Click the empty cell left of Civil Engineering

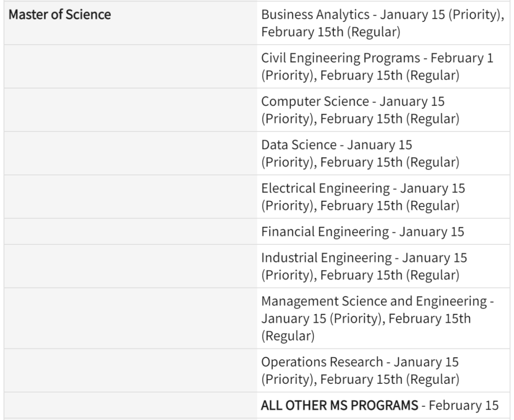130,67
